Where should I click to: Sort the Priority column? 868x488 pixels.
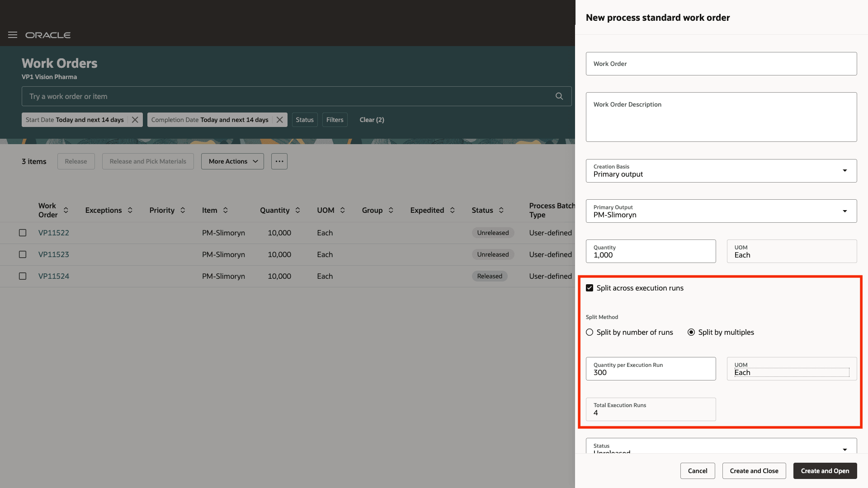183,210
